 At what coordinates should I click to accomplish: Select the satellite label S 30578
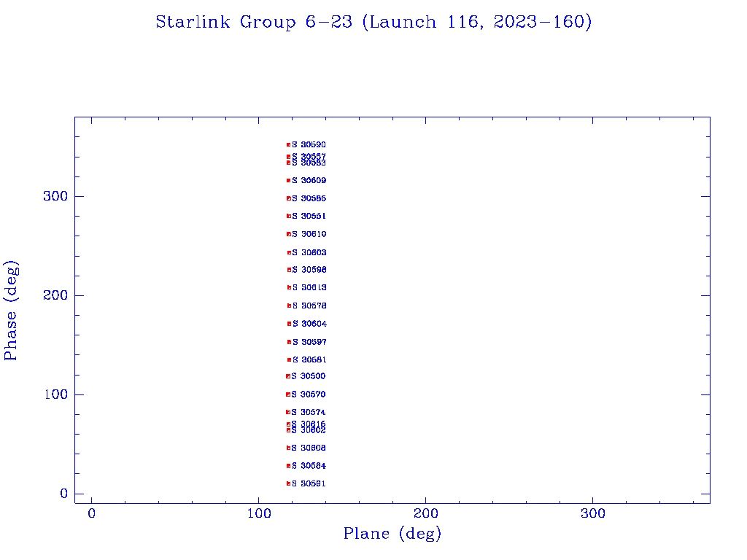pyautogui.click(x=309, y=306)
